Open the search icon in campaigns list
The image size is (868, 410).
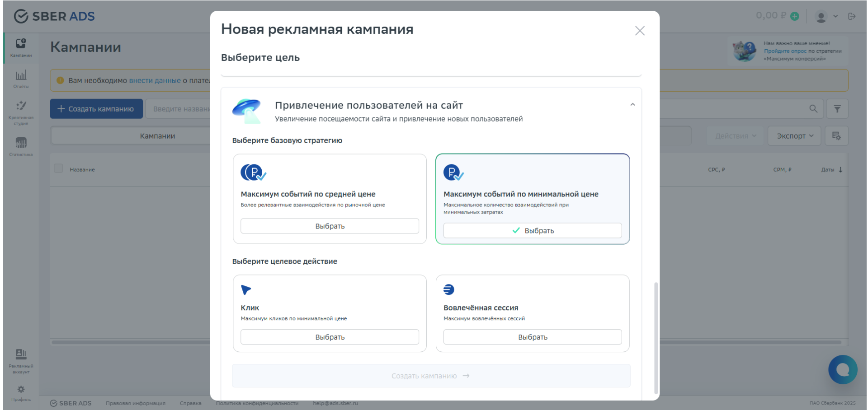pos(813,108)
